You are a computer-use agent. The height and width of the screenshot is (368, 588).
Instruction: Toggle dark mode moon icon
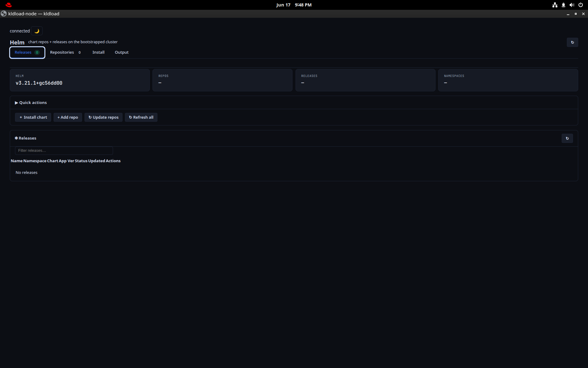click(37, 31)
